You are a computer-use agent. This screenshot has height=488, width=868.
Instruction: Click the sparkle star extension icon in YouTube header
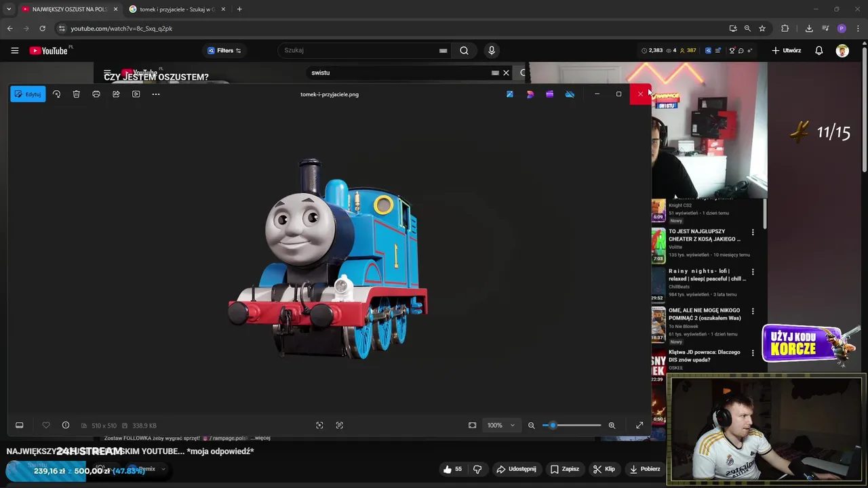[x=749, y=50]
